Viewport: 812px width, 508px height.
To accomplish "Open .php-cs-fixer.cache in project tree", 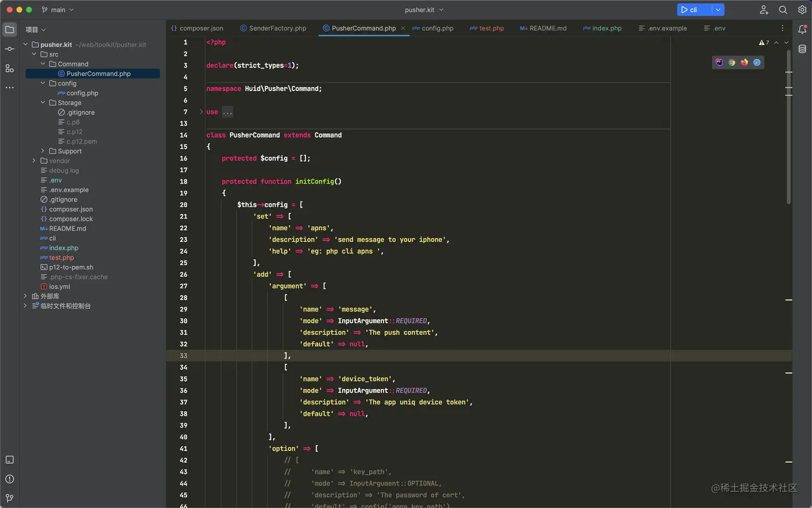I will pos(74,277).
